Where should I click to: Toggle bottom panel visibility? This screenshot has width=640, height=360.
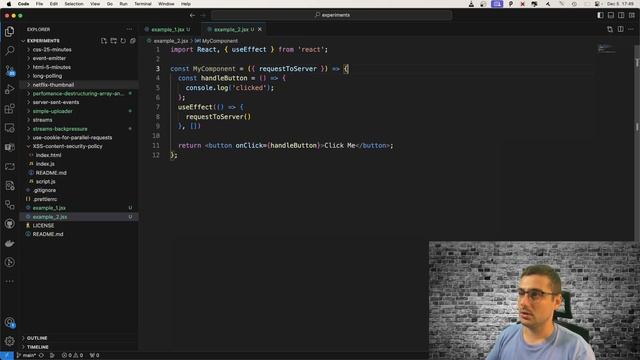coord(611,15)
